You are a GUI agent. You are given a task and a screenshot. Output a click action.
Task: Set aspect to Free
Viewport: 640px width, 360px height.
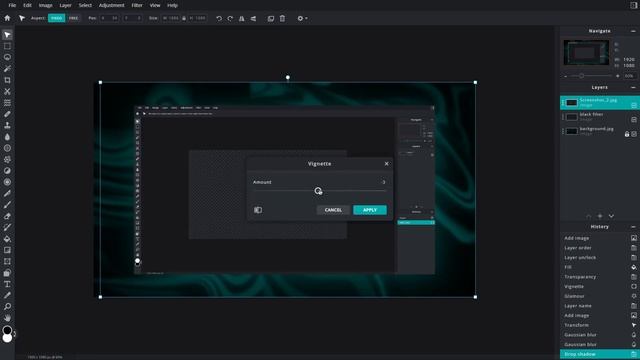click(73, 18)
